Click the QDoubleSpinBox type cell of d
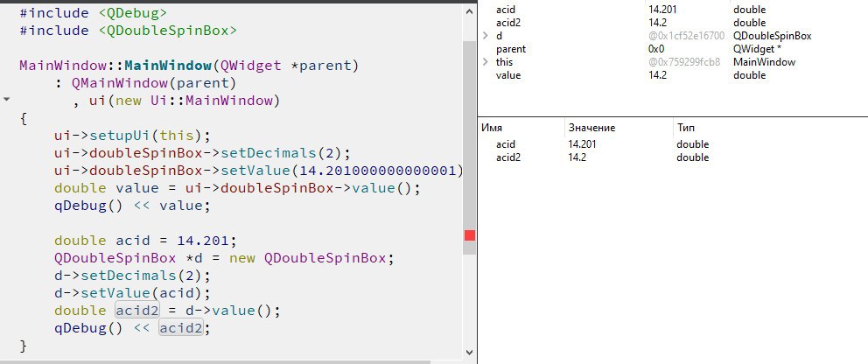Screen dimensions: 868x364 click(x=773, y=36)
